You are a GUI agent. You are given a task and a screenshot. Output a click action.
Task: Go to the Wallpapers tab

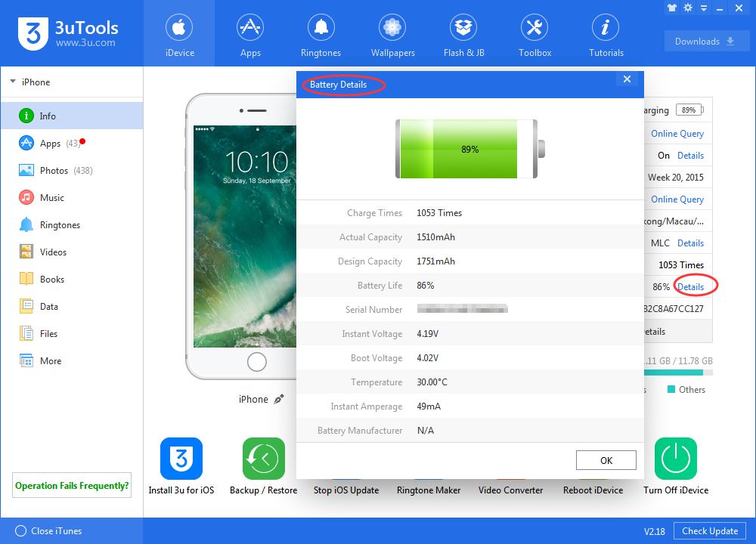(x=392, y=34)
